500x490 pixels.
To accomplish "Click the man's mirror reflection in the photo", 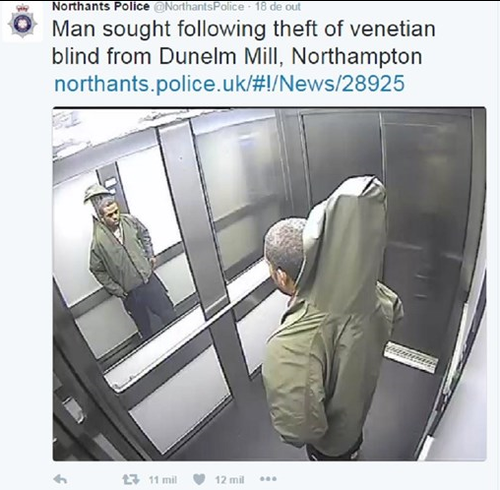I will pos(125,258).
